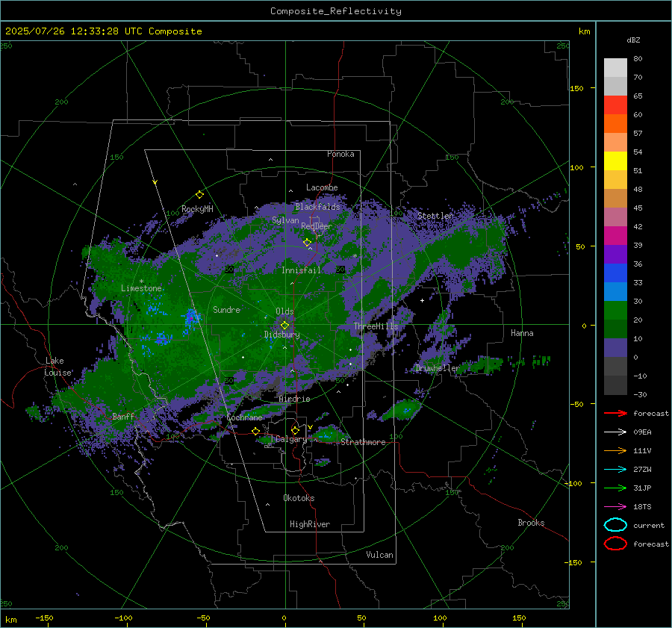Click the Brooks town label
The height and width of the screenshot is (628, 672).
point(531,523)
